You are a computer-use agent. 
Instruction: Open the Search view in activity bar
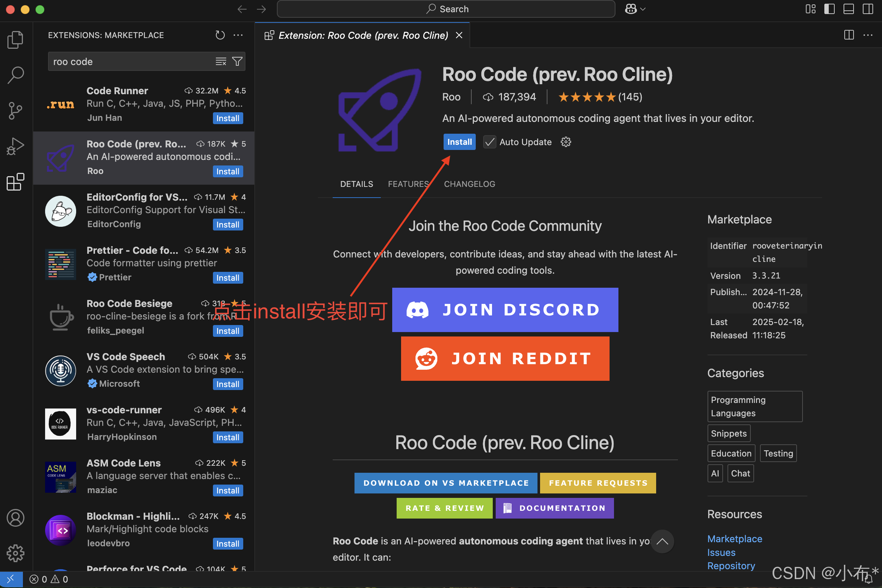(16, 75)
